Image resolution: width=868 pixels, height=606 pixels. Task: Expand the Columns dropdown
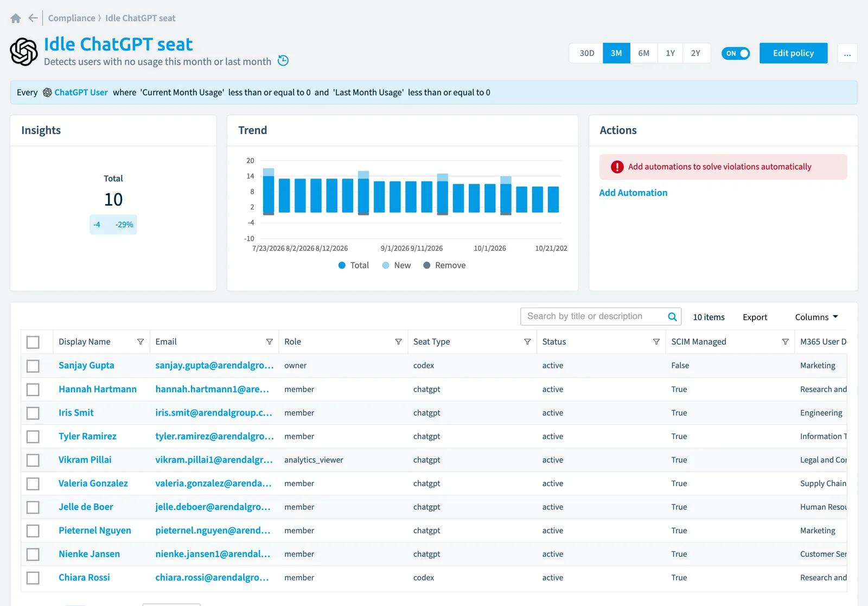[816, 317]
